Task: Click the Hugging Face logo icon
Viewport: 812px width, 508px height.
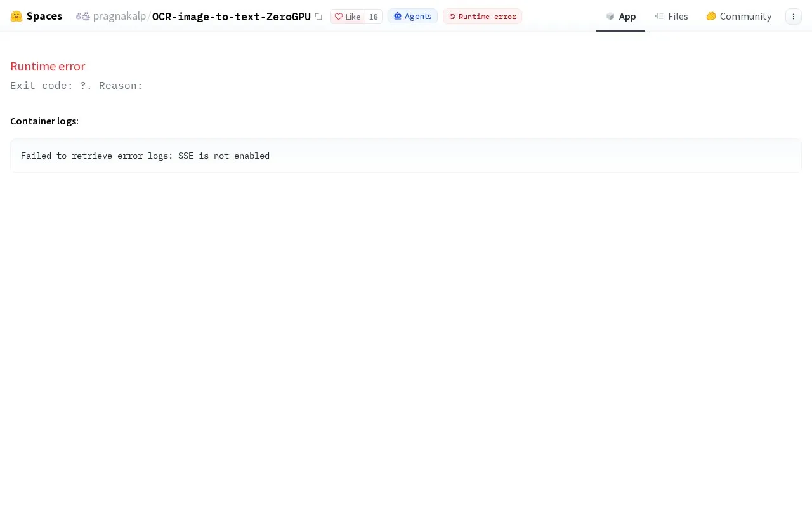Action: (x=16, y=16)
